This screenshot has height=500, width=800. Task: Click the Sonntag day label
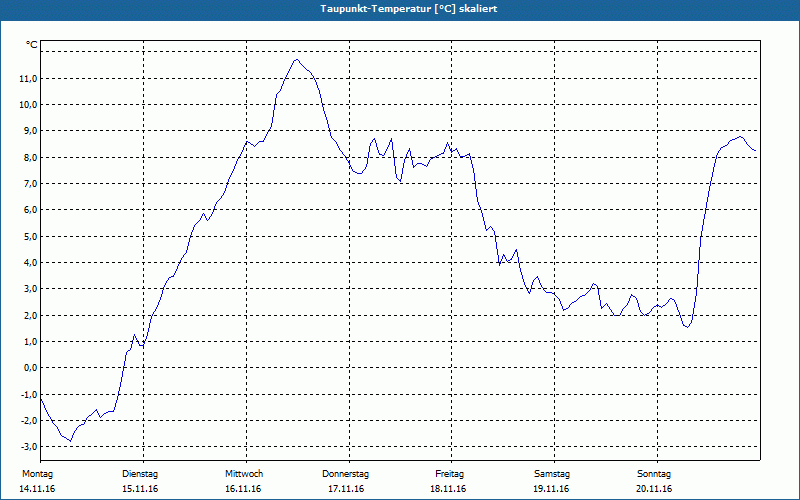[654, 474]
